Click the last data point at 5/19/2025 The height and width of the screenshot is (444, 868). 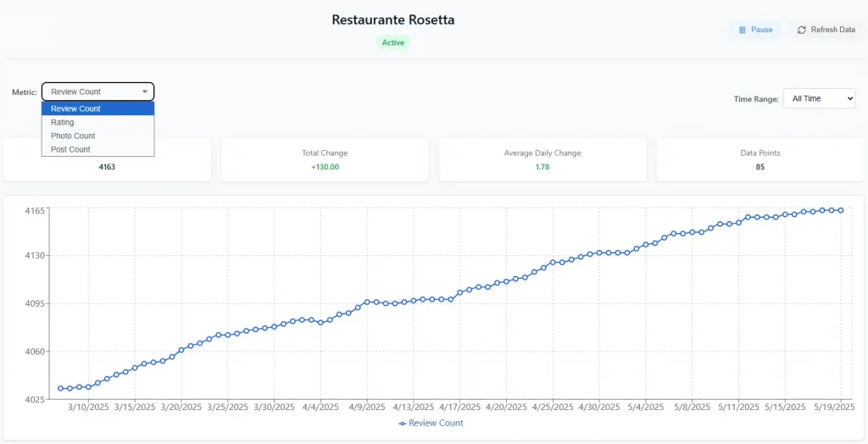(x=841, y=210)
